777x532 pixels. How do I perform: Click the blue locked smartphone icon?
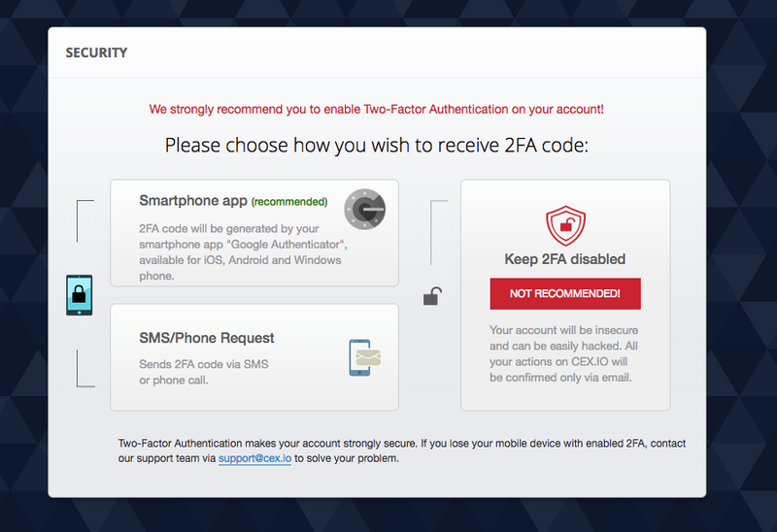pyautogui.click(x=80, y=295)
